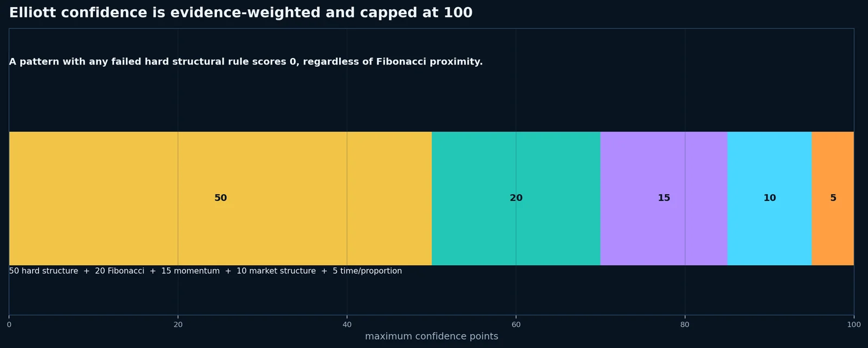The height and width of the screenshot is (348, 868).
Task: Click the x-axis tick label 60
Action: (x=516, y=325)
